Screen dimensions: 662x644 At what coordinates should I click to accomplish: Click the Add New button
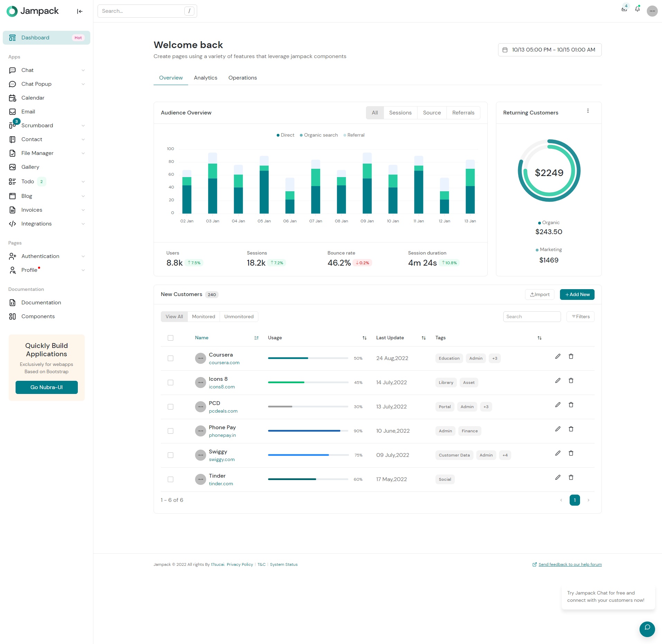pos(577,294)
